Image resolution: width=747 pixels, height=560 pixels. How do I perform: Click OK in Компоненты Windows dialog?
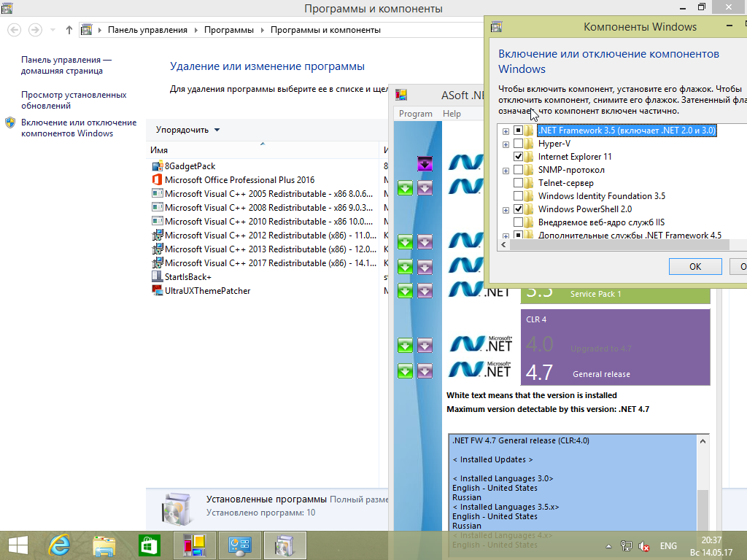(x=695, y=267)
